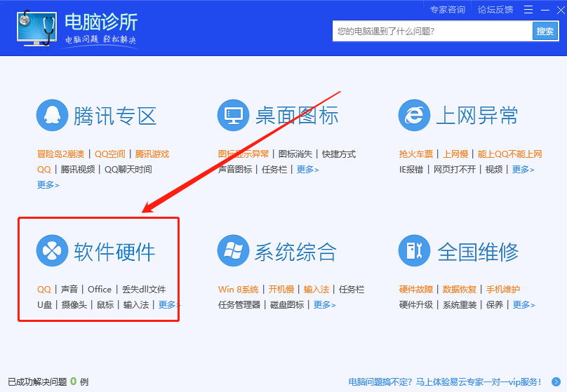Open the Win 8系统 link
567x392 pixels.
239,290
